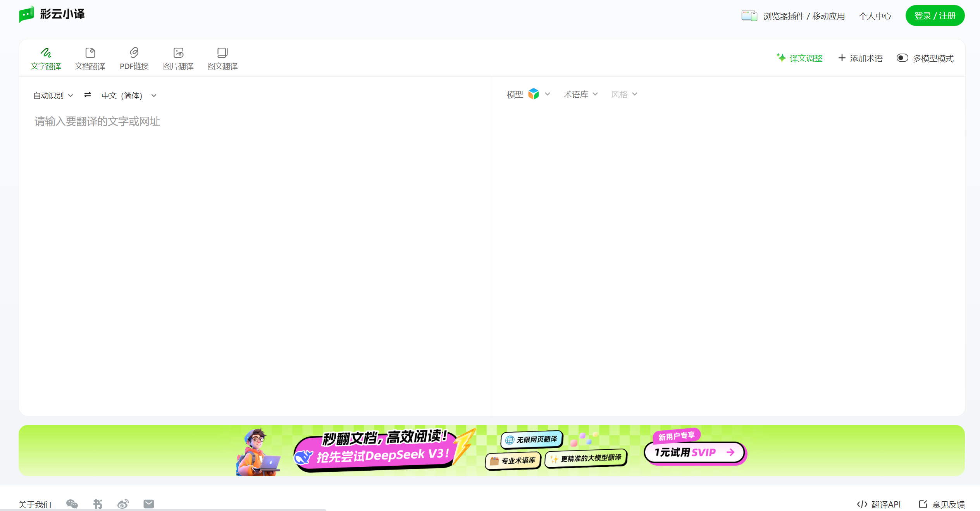This screenshot has height=511, width=980.
Task: Click the 译文调整 sparkle icon
Action: (781, 57)
